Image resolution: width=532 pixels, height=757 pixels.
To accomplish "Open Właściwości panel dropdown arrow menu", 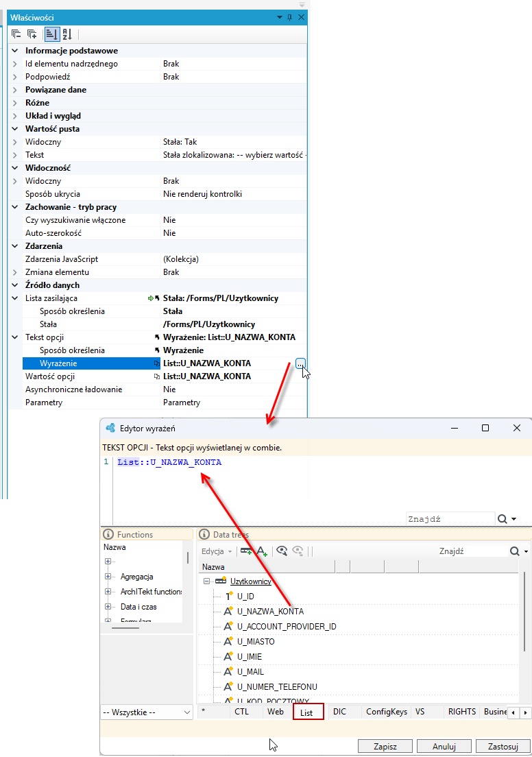I will point(280,17).
